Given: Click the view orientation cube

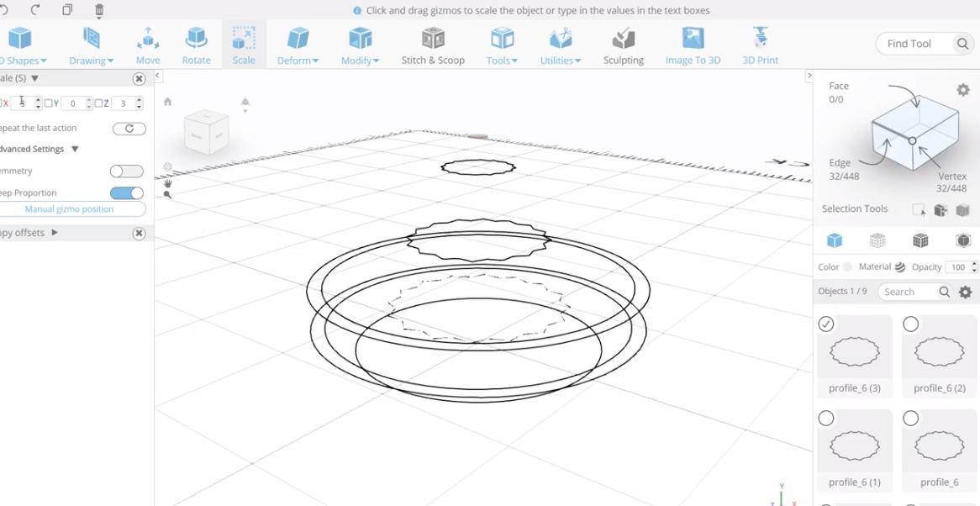Looking at the screenshot, I should pos(206,133).
